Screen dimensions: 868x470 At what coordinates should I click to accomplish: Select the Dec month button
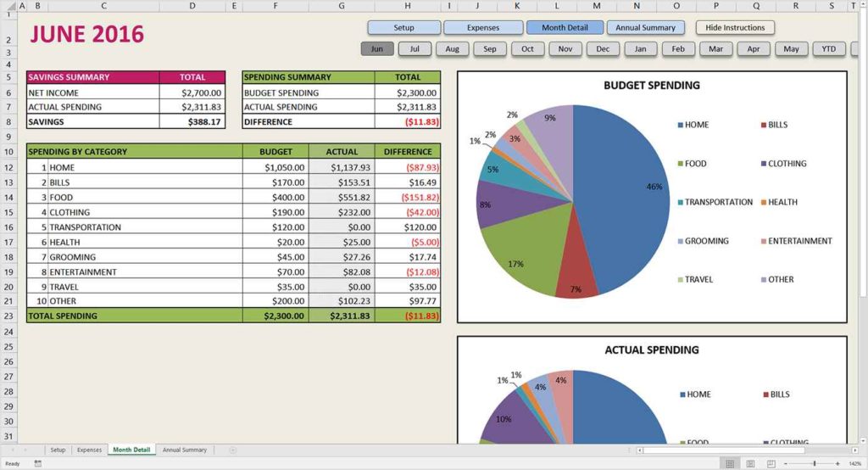pyautogui.click(x=603, y=48)
